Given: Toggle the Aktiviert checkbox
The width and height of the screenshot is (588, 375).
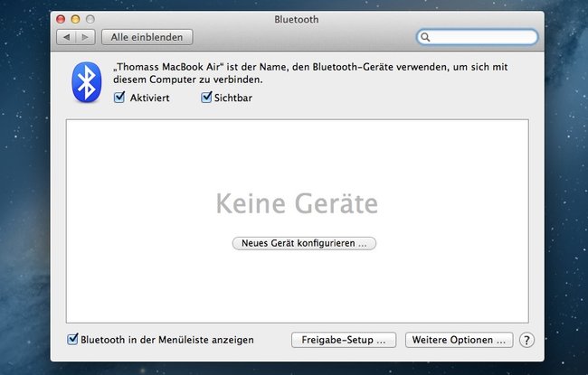Looking at the screenshot, I should (x=119, y=98).
